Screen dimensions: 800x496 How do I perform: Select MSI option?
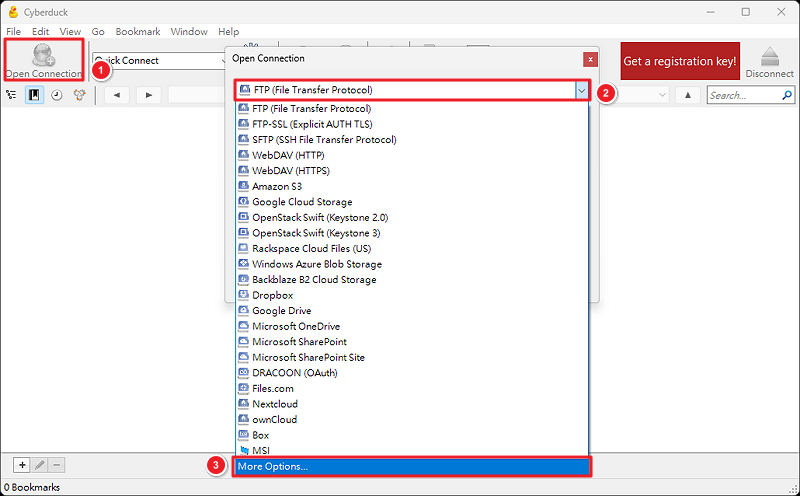[412, 451]
